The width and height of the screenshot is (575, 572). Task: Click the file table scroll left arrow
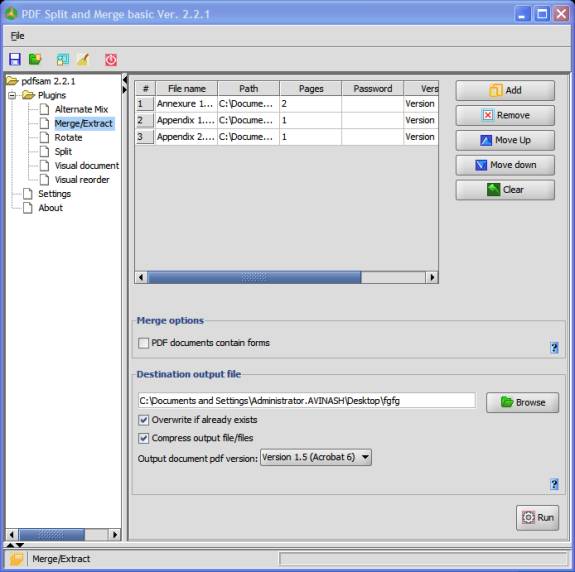click(141, 277)
